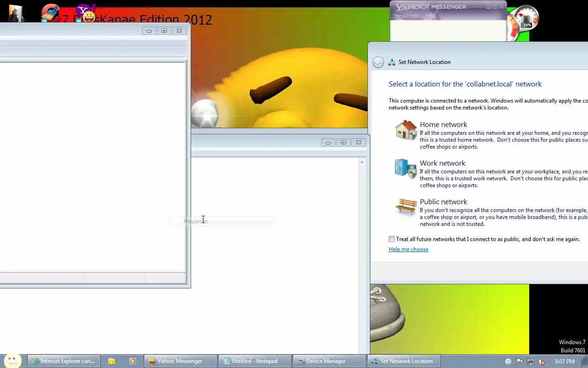Image resolution: width=588 pixels, height=368 pixels.
Task: Choose the Public network bench icon
Action: 406,207
